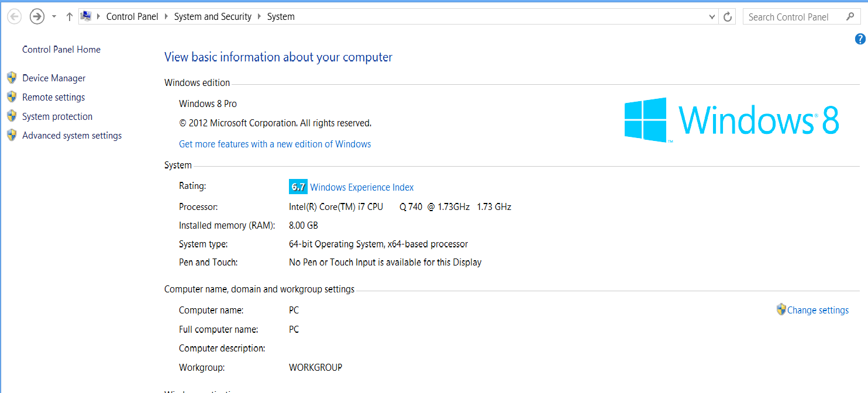The image size is (868, 393).
Task: Go to Control Panel in the breadcrumb
Action: click(132, 17)
